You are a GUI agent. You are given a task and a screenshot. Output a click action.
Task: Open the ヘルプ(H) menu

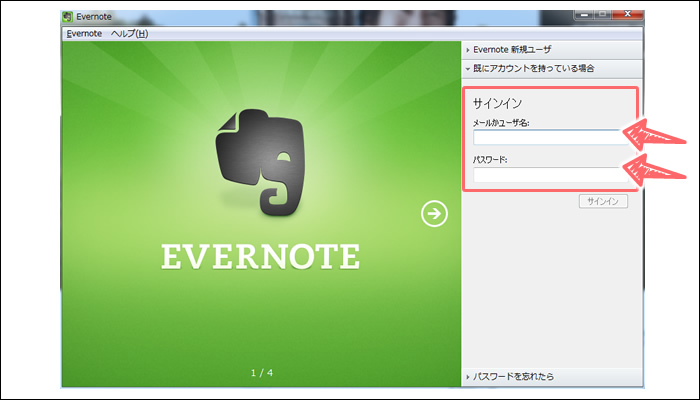pyautogui.click(x=129, y=33)
